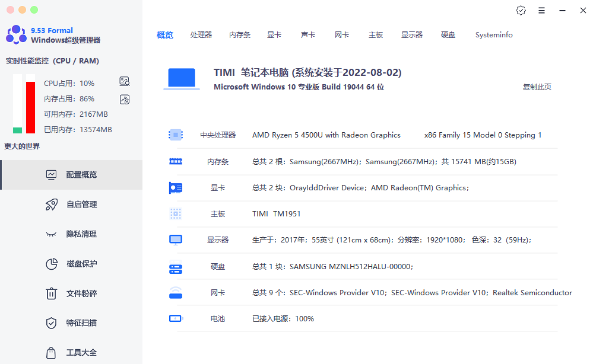The height and width of the screenshot is (364, 593).
Task: Click the blue laptop computer icon
Action: pos(182,78)
